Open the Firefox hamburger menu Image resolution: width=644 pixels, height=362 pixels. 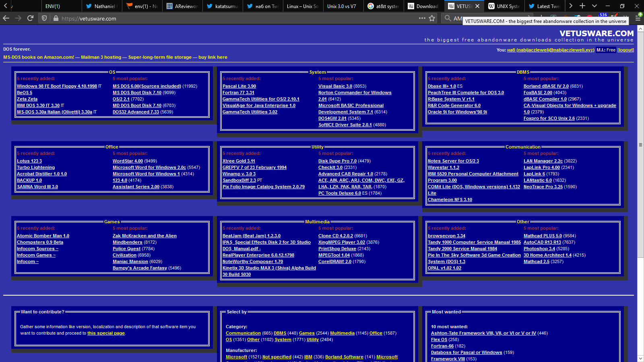pos(638,18)
